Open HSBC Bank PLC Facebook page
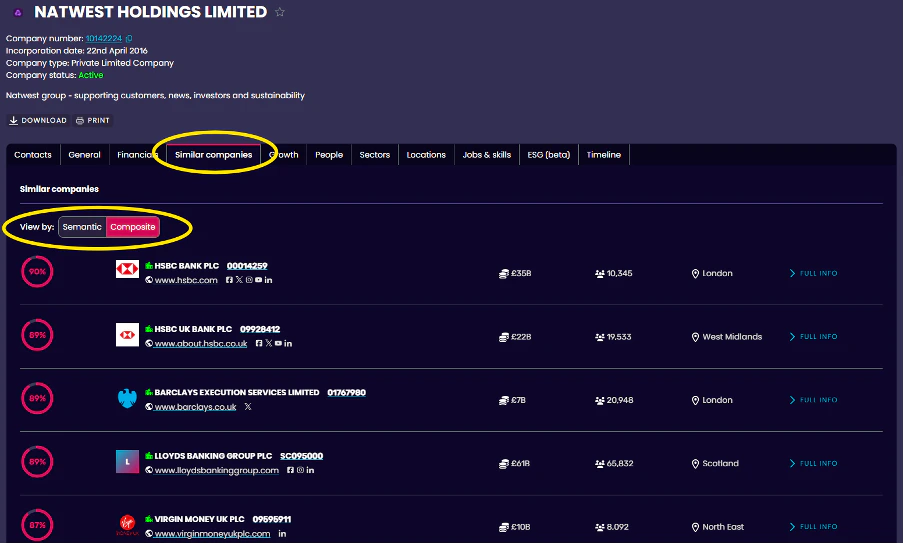The image size is (904, 544). click(229, 280)
